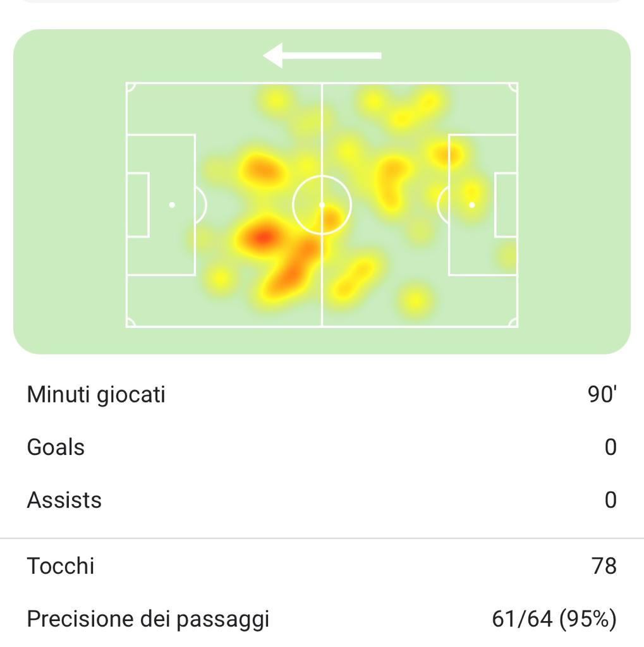Click the bottom-right corner arc of pitch
644x647 pixels.
click(x=514, y=323)
